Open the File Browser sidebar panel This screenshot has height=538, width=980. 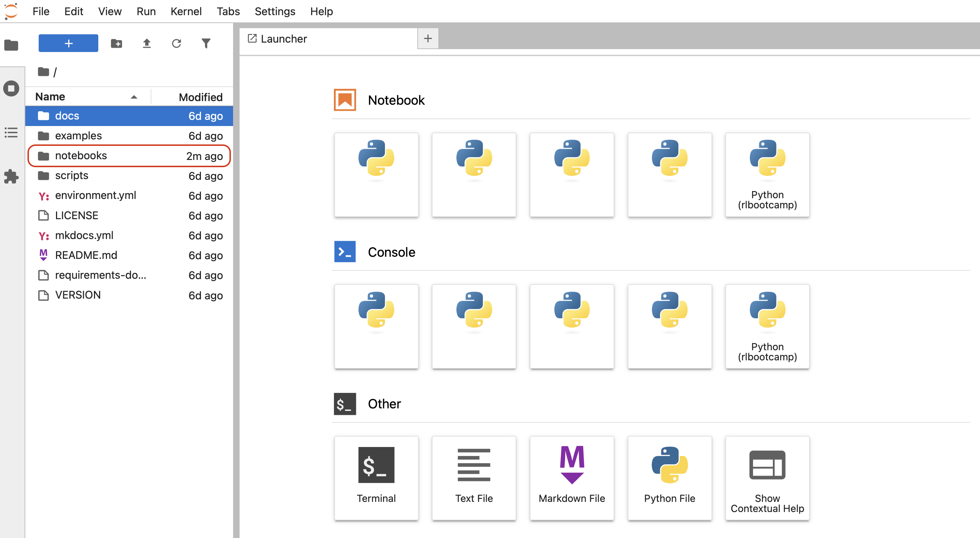click(12, 45)
